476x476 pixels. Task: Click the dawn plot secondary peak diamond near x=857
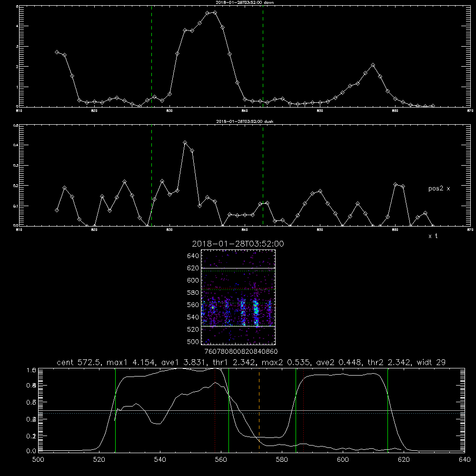pos(373,65)
